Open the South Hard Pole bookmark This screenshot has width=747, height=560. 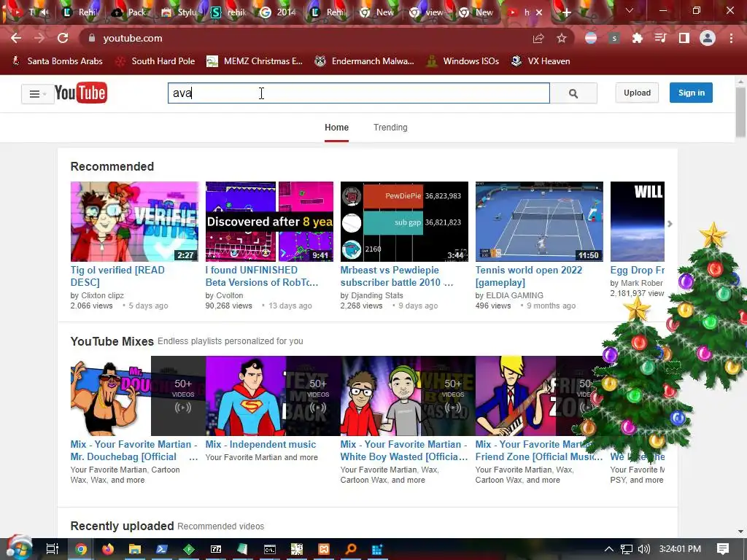[156, 61]
